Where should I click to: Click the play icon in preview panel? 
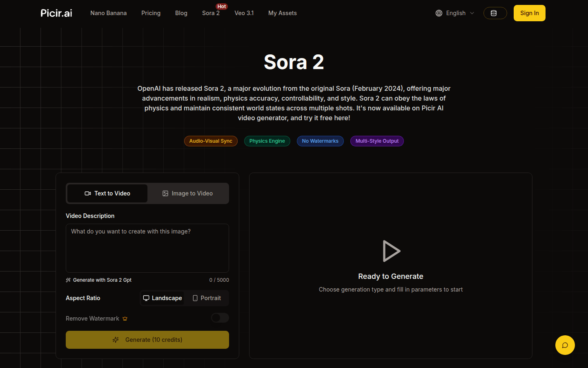(391, 251)
